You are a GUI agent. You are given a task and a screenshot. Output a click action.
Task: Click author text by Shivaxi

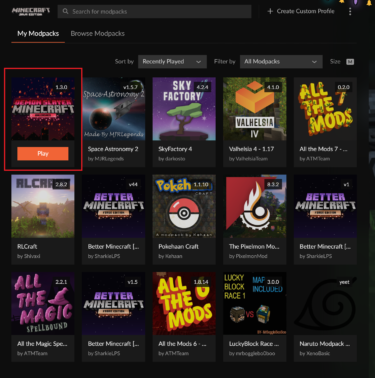(29, 256)
